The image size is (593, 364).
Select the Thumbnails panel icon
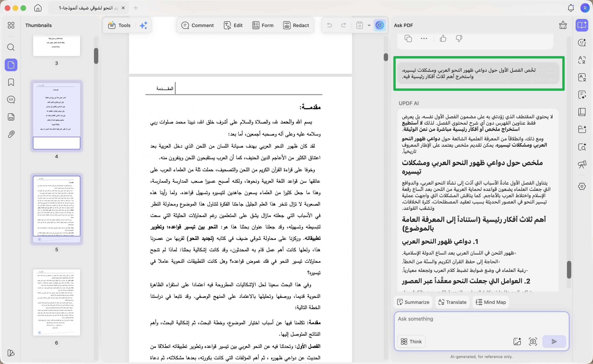11,65
